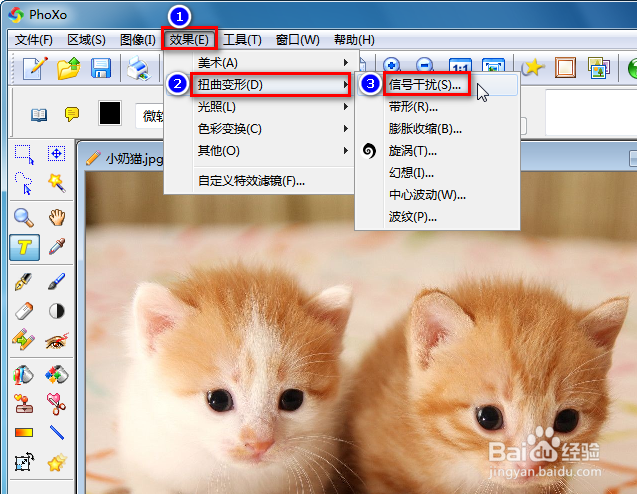This screenshot has width=637, height=494.
Task: Select the lasso selection tool
Action: click(x=24, y=184)
